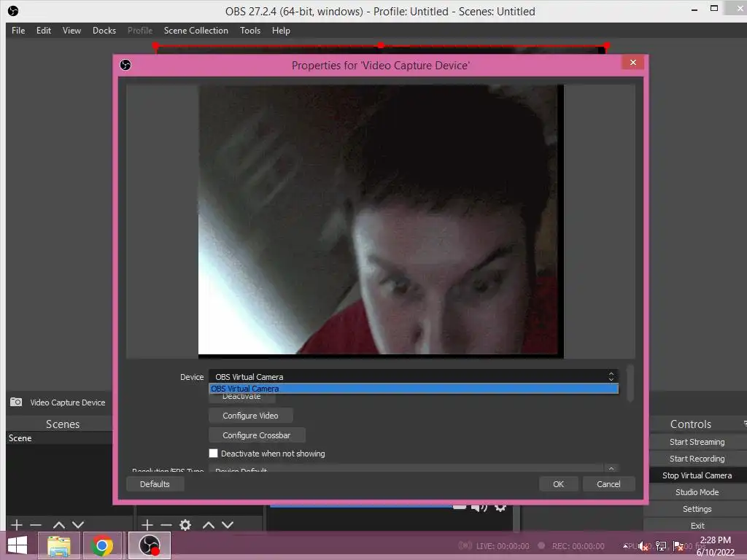747x560 pixels.
Task: Mute audio with the mixer speaker icon
Action: (479, 507)
